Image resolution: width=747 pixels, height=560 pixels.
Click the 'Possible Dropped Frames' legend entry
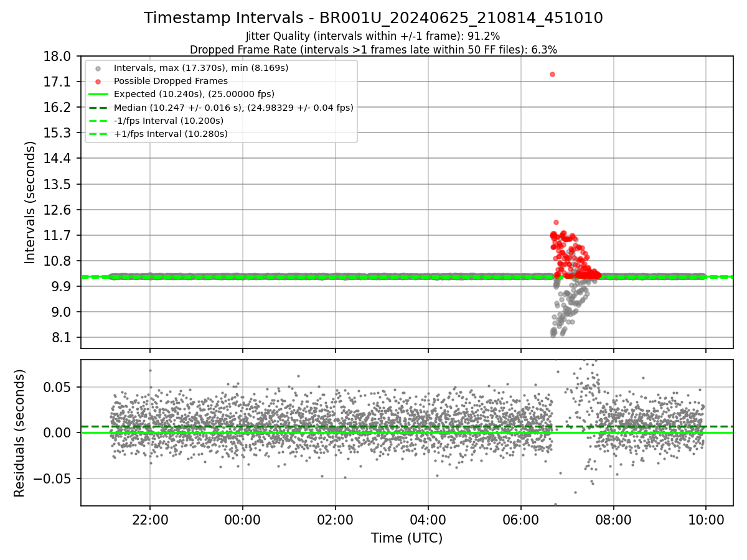coord(171,81)
